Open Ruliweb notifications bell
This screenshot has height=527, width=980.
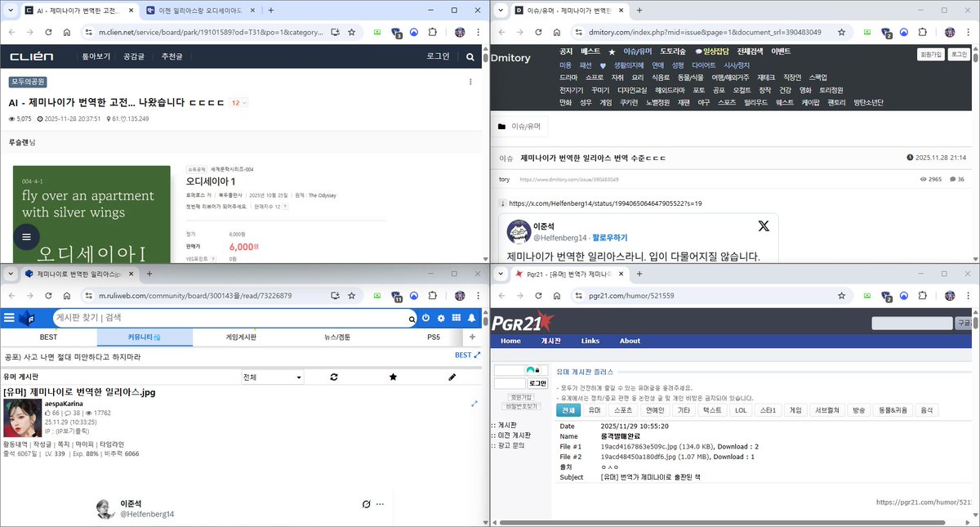pyautogui.click(x=472, y=318)
